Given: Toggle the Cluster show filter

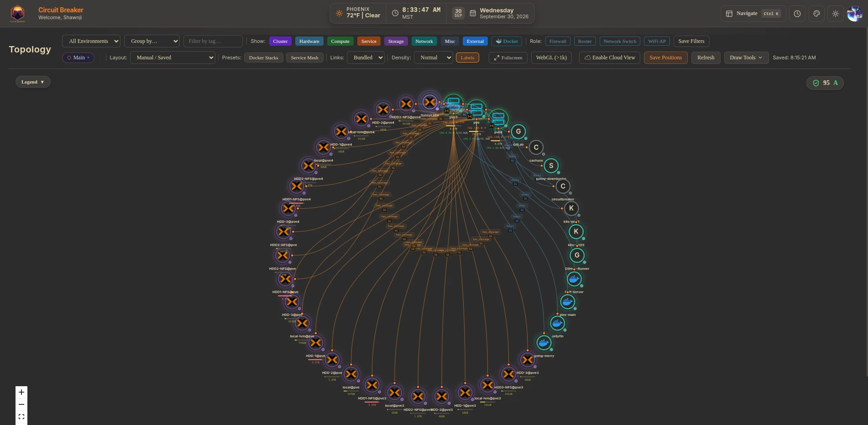Looking at the screenshot, I should 280,41.
